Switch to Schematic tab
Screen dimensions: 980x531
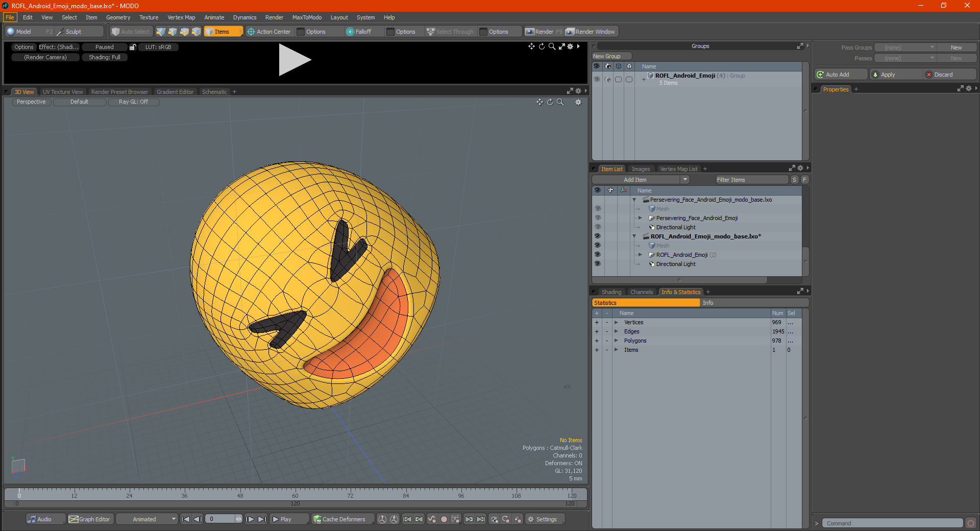point(214,92)
